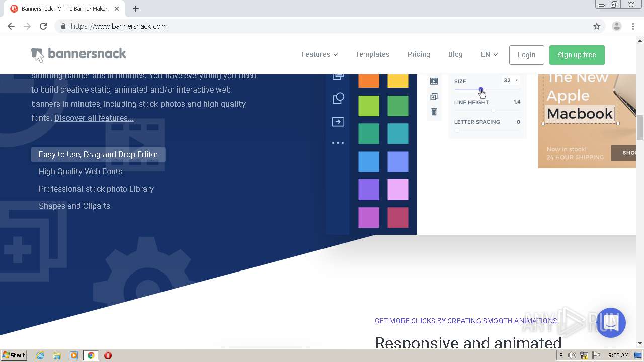Screen dimensions: 644x362
Task: Select Shapes and Cliparts
Action: click(74, 206)
